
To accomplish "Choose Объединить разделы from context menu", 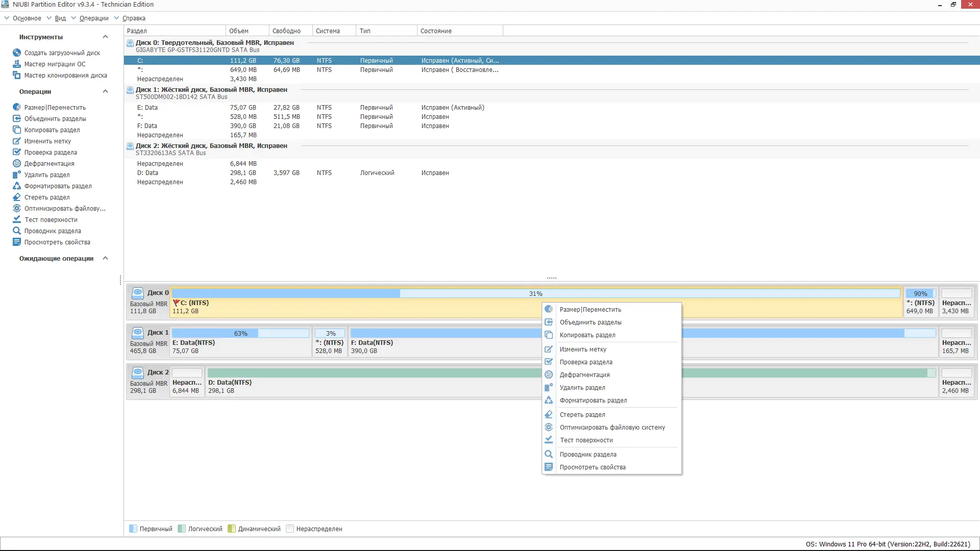I will pyautogui.click(x=590, y=322).
